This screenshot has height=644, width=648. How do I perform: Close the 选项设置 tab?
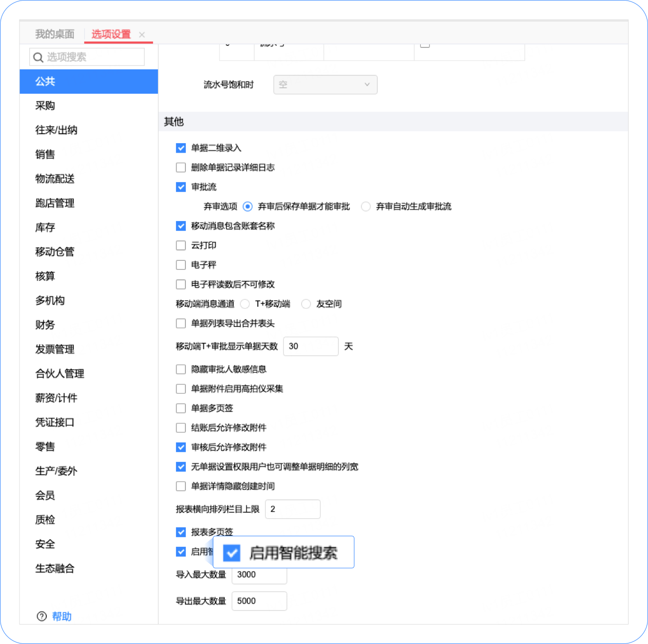tap(142, 34)
